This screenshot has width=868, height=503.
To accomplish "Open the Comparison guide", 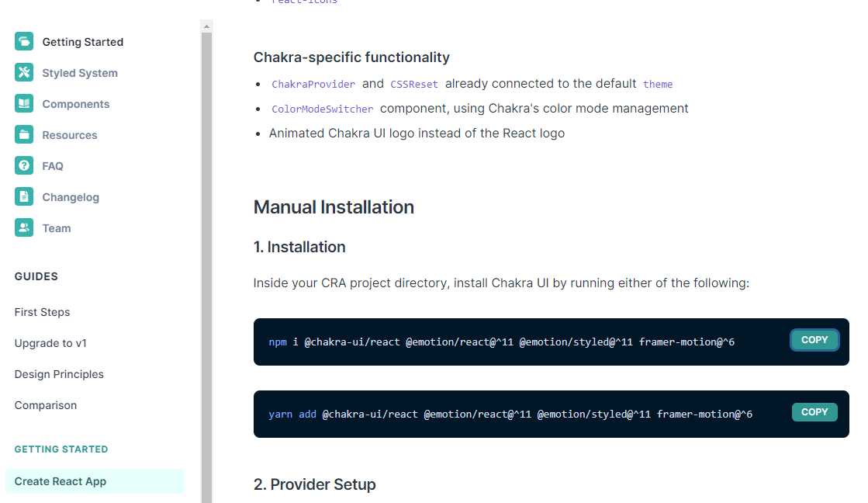I will (46, 405).
